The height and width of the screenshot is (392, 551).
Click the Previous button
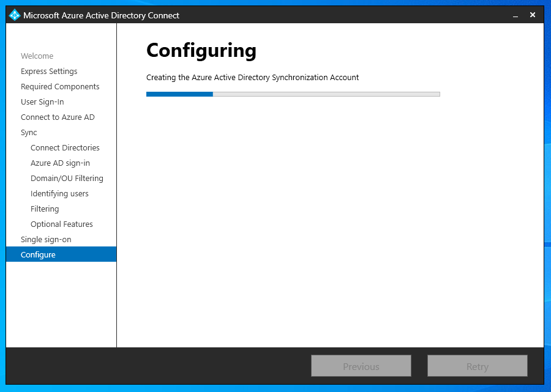pos(361,366)
